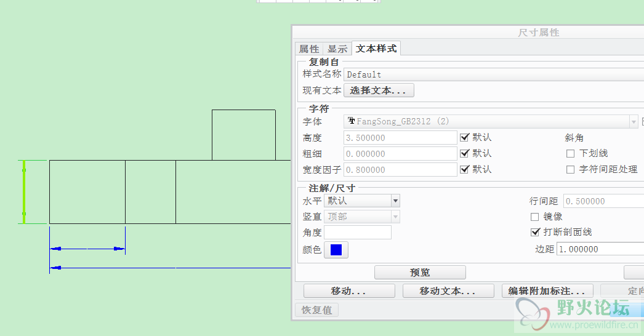Click the 高度 value field 3.500000

coord(400,138)
